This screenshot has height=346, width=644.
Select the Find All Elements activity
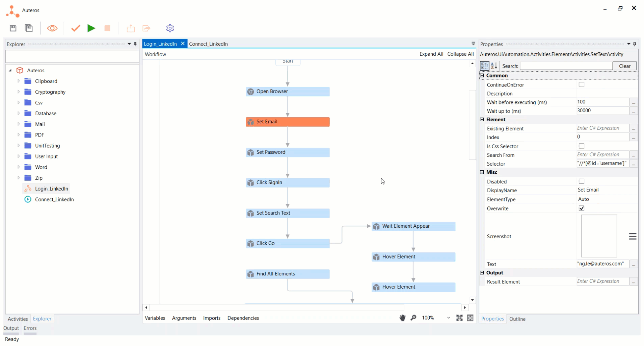tap(288, 274)
